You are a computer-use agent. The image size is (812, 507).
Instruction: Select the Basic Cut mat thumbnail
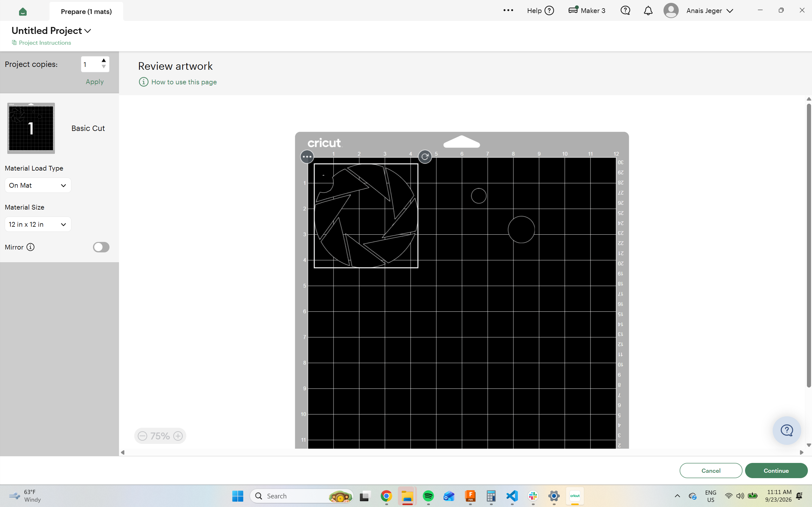[31, 128]
